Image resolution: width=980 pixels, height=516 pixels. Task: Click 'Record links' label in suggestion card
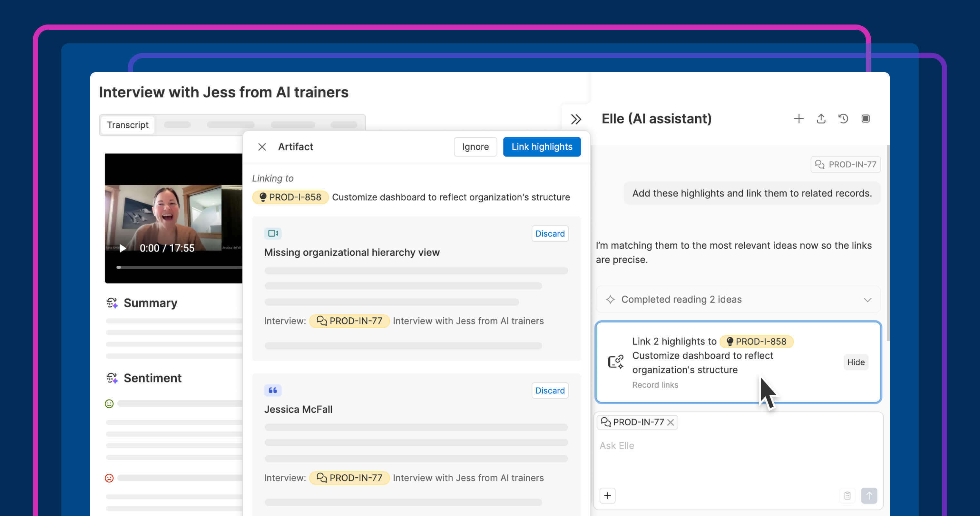(x=655, y=385)
